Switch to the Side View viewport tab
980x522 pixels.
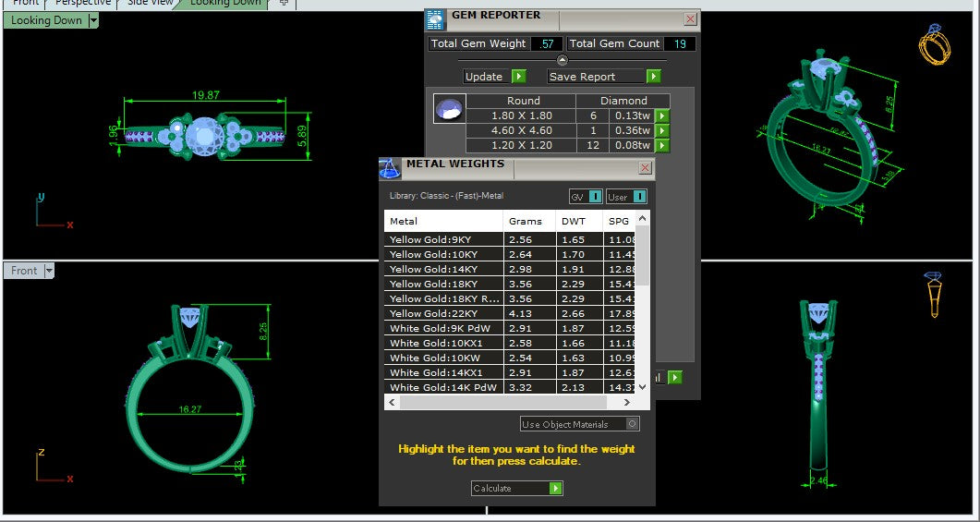coord(150,3)
